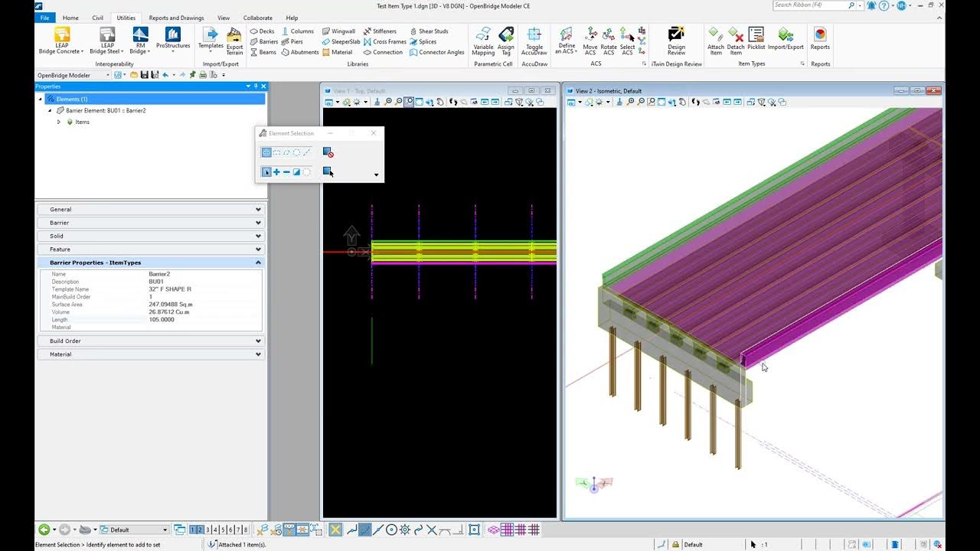This screenshot has height=551, width=980.
Task: Open iTwin Design Review
Action: coord(676,41)
